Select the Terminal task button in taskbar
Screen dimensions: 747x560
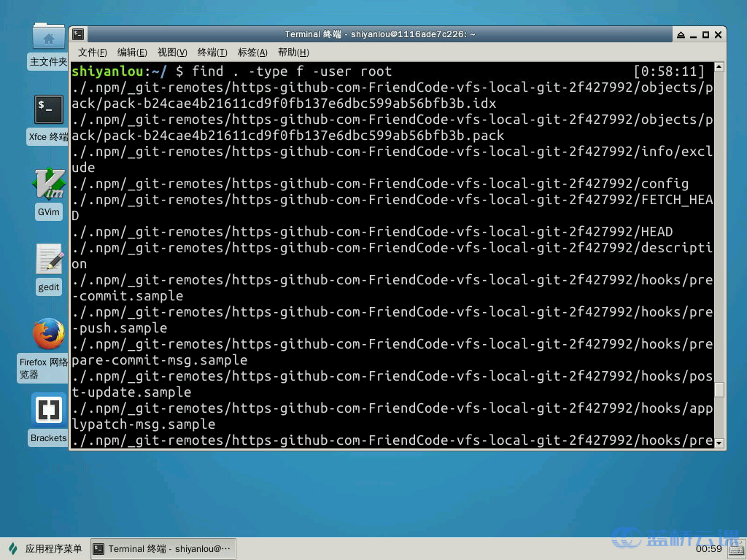click(163, 548)
